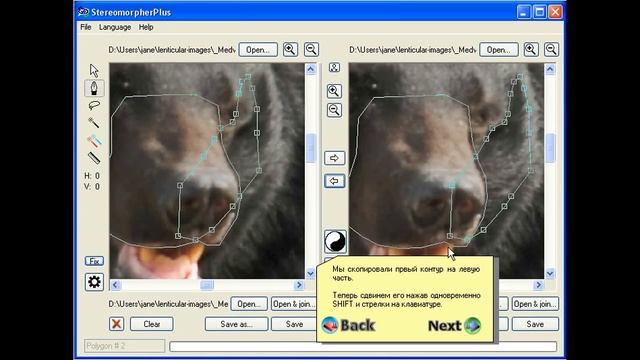Open the Help menu
Image resolution: width=640 pixels, height=360 pixels.
click(146, 27)
